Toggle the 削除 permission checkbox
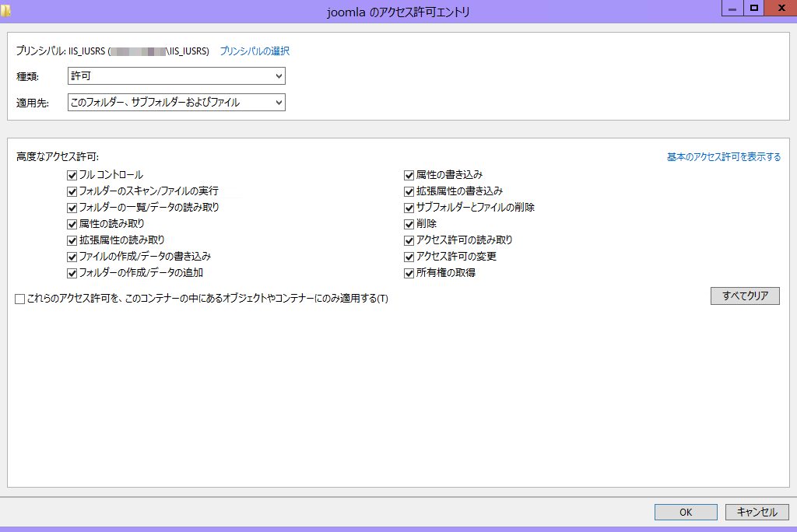Image resolution: width=797 pixels, height=532 pixels. coord(409,224)
